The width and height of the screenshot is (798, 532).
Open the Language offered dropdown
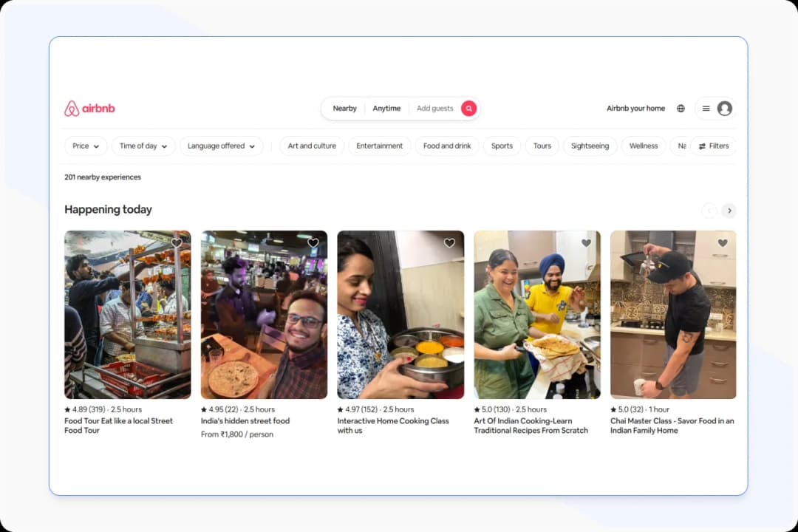point(221,146)
